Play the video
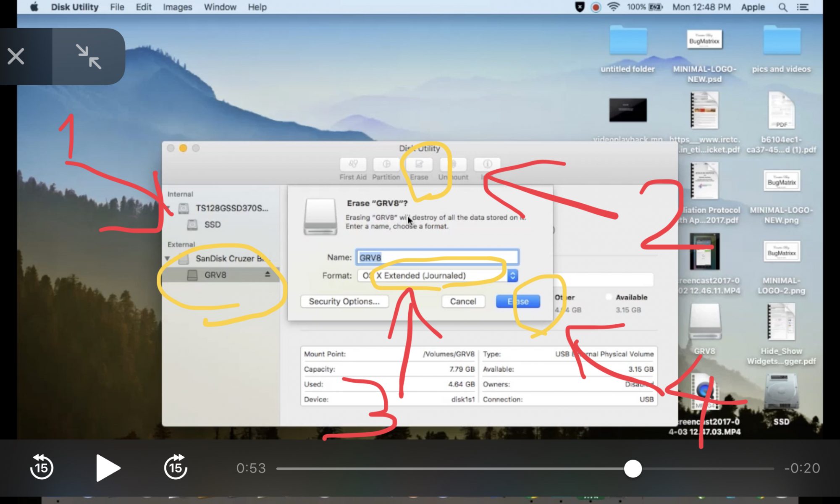840x504 pixels. pos(108,467)
